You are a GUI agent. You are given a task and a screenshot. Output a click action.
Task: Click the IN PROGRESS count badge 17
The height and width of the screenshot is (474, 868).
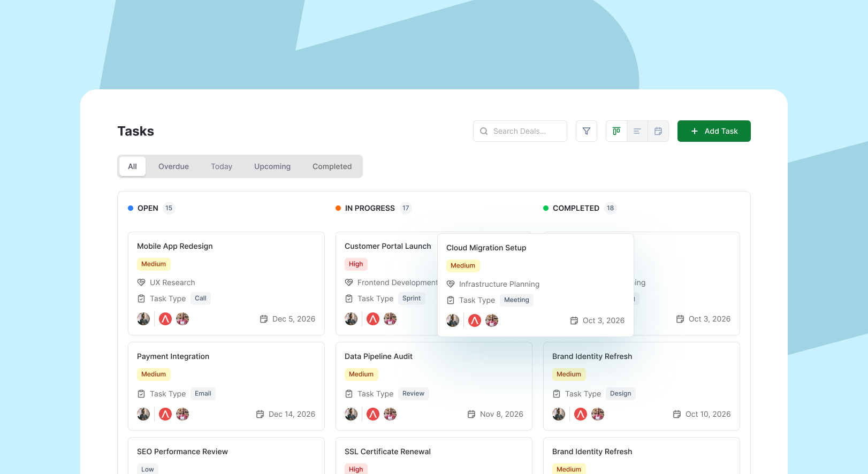[406, 208]
